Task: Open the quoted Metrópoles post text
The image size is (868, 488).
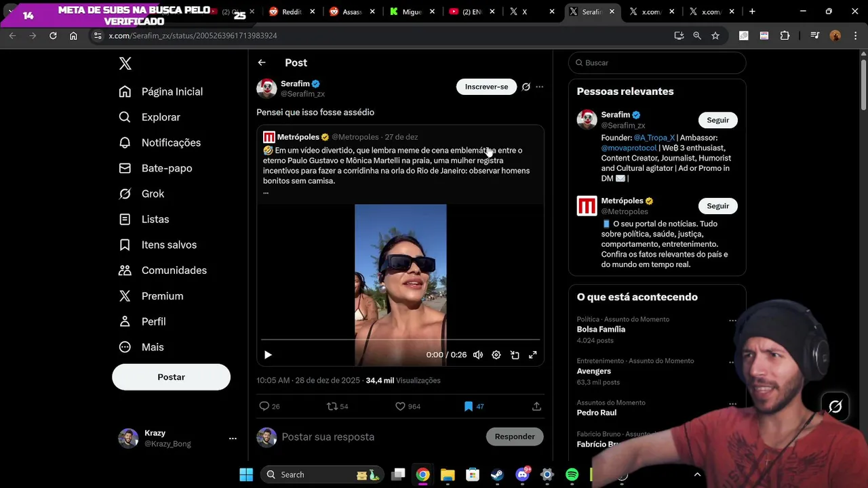Action: [397, 165]
